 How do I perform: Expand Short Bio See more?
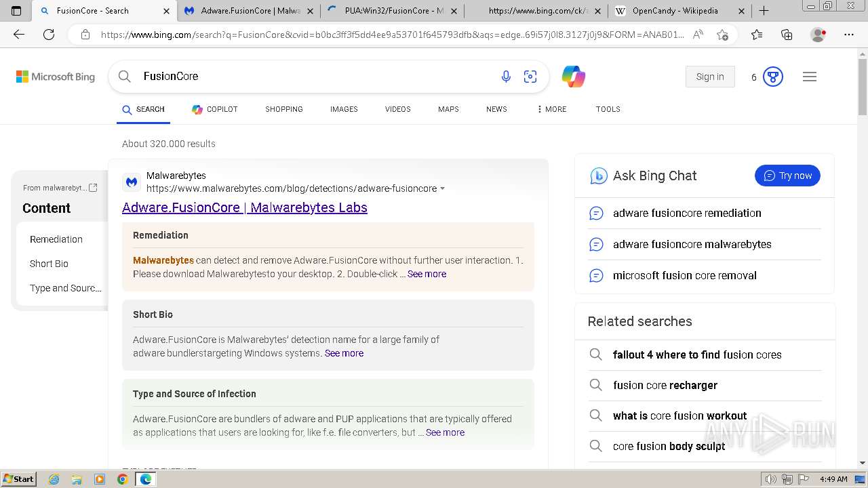[344, 353]
